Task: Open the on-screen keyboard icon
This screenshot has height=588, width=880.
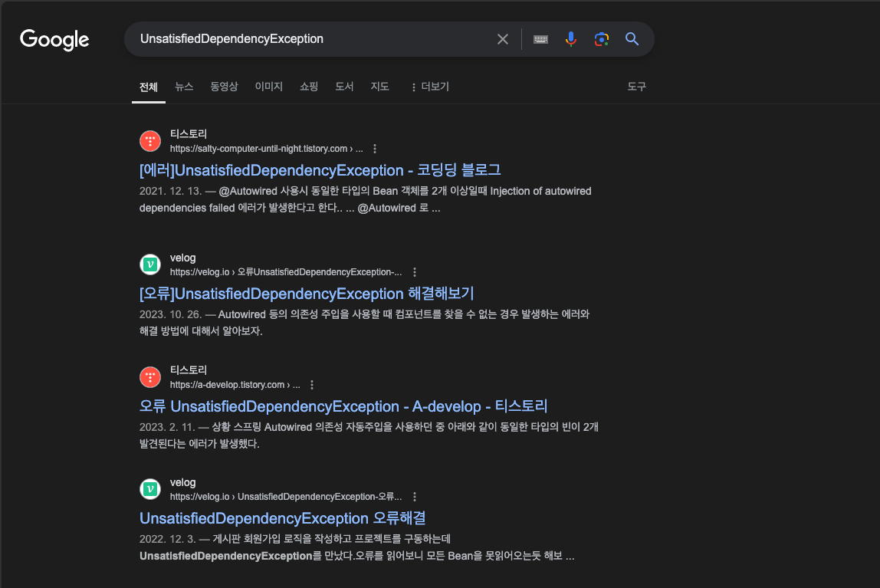Action: click(540, 39)
